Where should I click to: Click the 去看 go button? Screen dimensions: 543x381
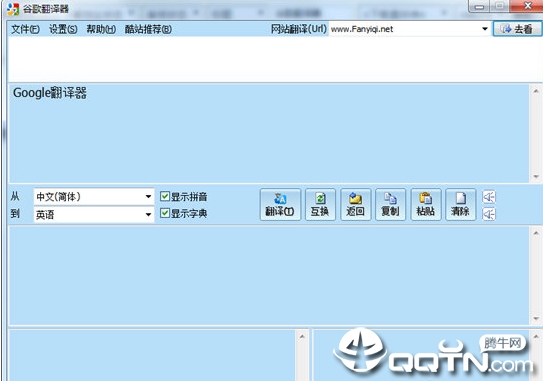517,29
